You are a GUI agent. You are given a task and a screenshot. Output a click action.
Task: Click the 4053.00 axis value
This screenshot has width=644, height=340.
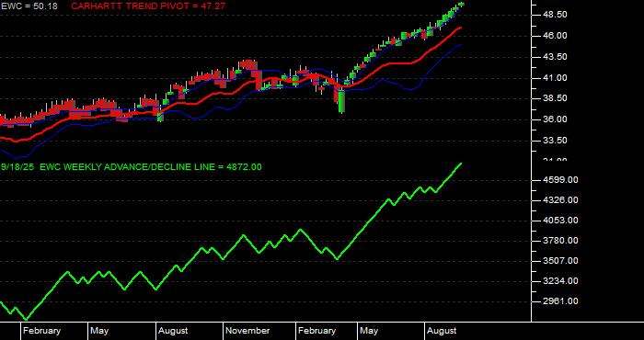point(560,221)
